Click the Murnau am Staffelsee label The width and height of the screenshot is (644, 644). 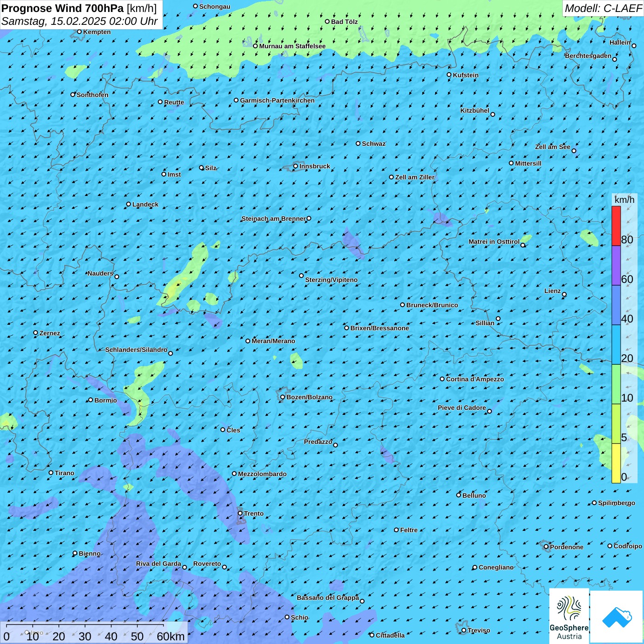(292, 46)
